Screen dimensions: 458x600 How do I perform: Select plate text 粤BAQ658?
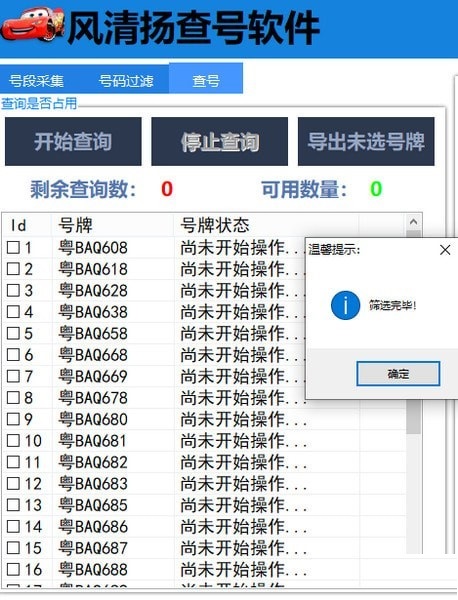pos(93,334)
